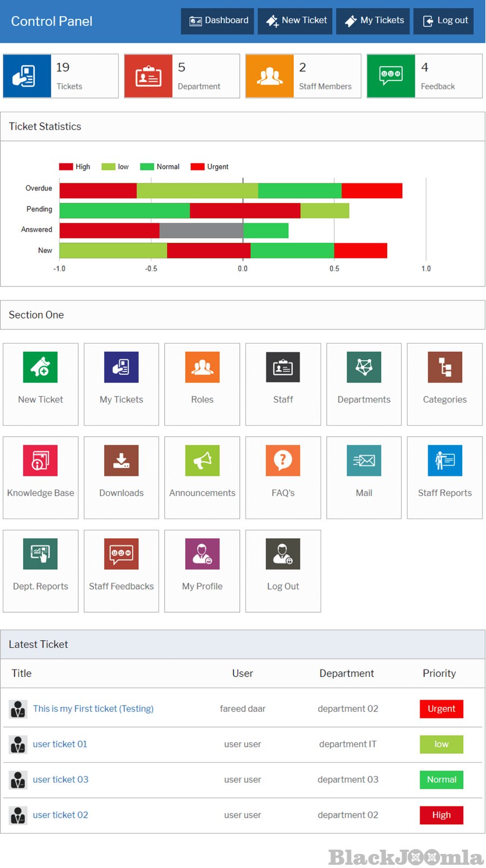The width and height of the screenshot is (486, 868).
Task: Click the My Profile icon
Action: pyautogui.click(x=202, y=554)
